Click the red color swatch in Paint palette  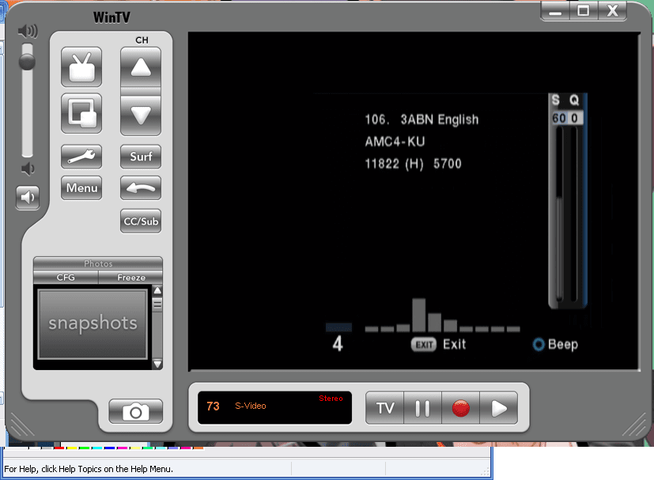[59, 448]
